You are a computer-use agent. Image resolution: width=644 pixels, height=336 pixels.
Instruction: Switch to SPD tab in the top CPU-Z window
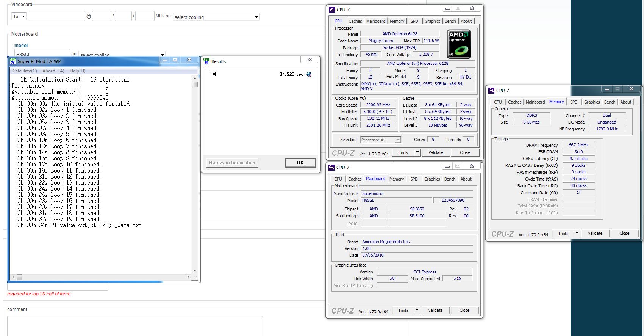point(414,21)
